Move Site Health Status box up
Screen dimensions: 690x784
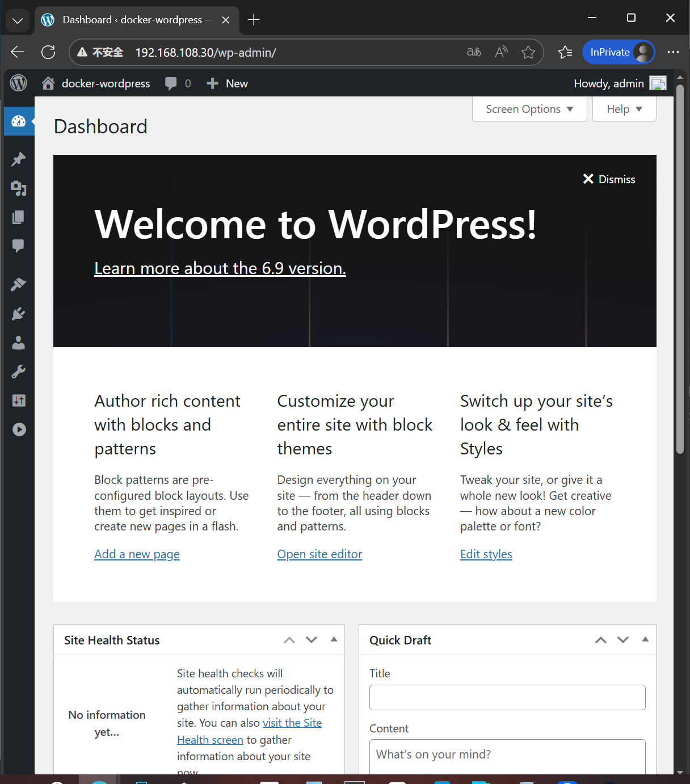click(x=289, y=640)
